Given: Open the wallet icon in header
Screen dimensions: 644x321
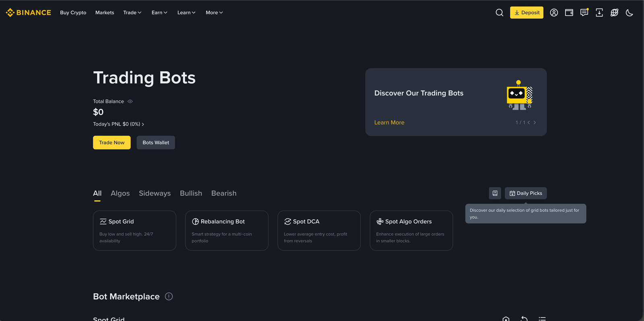Looking at the screenshot, I should coord(569,12).
